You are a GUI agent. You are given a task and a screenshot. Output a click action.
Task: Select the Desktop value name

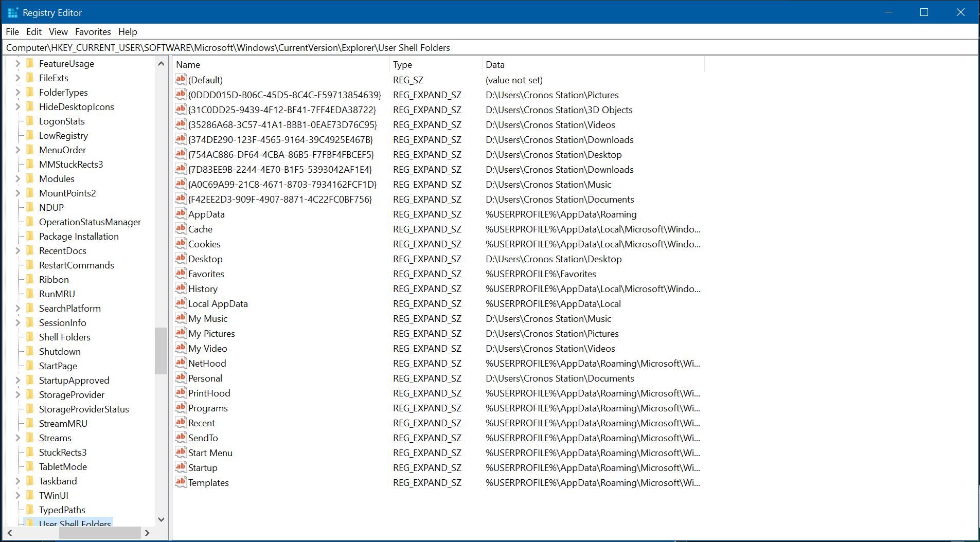point(205,259)
